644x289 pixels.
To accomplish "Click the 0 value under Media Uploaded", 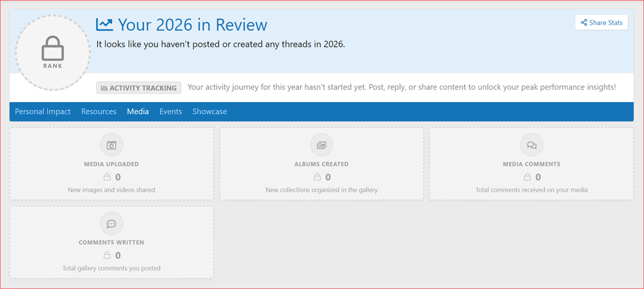I will click(x=118, y=177).
